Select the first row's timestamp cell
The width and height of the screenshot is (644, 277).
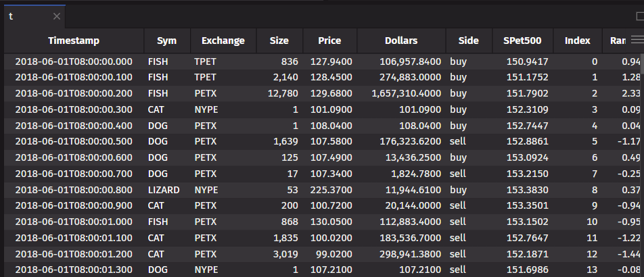(x=74, y=61)
